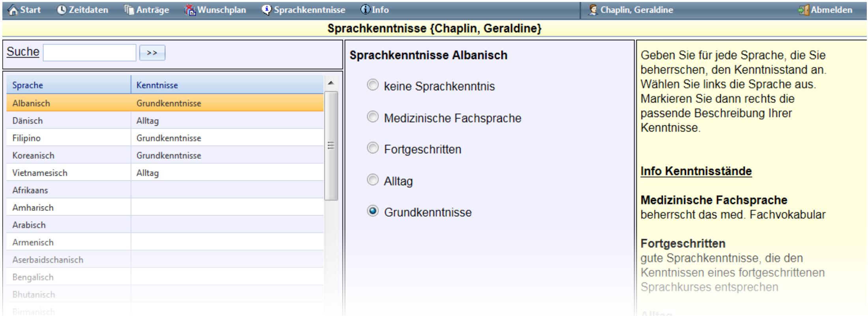This screenshot has width=868, height=316.
Task: Click the Abmelden logout icon
Action: pos(804,10)
